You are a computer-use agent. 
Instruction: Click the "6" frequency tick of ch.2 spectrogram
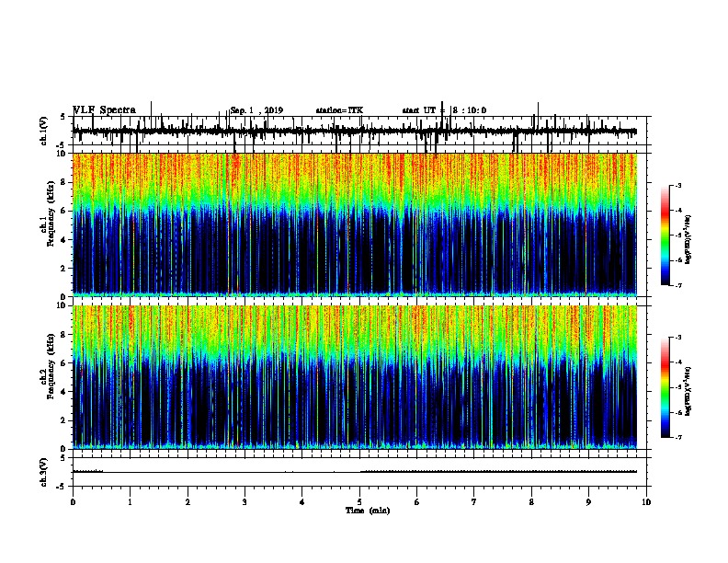[63, 363]
